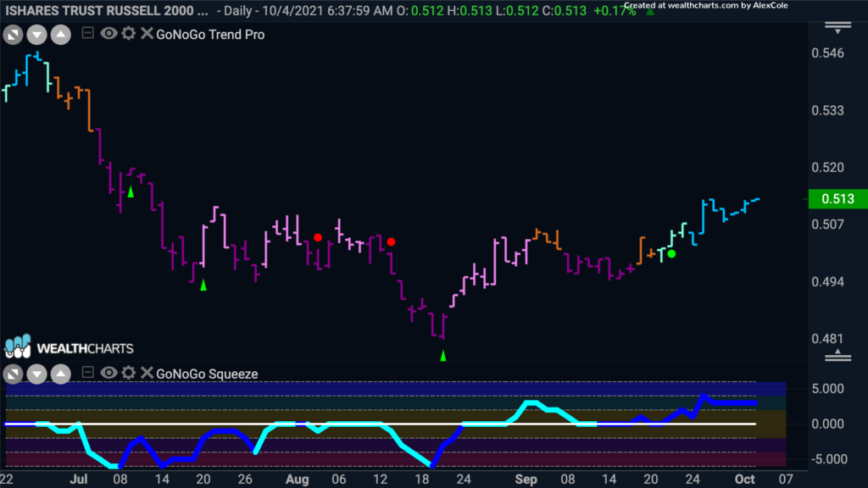
Task: Open GoNoGo Squeeze settings gear
Action: [129, 373]
